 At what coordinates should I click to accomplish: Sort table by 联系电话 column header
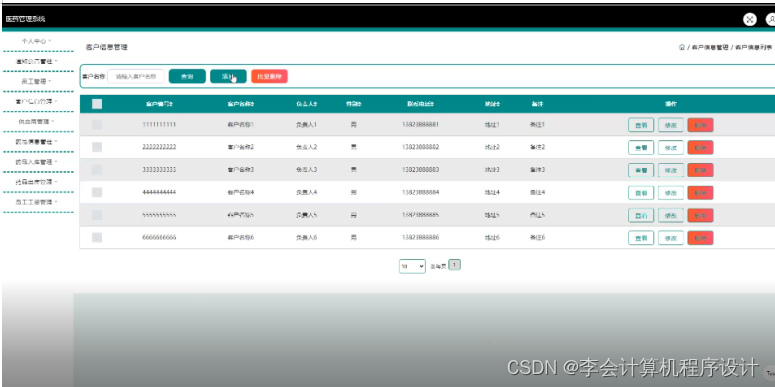(x=421, y=104)
